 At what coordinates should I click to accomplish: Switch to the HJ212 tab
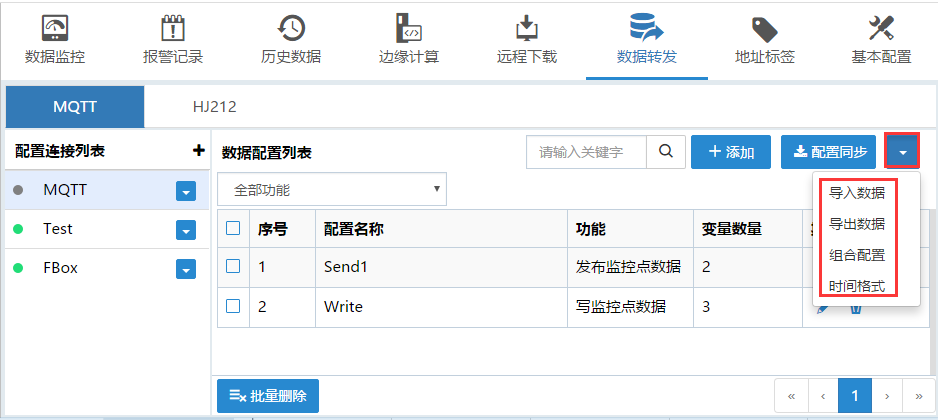pos(214,106)
